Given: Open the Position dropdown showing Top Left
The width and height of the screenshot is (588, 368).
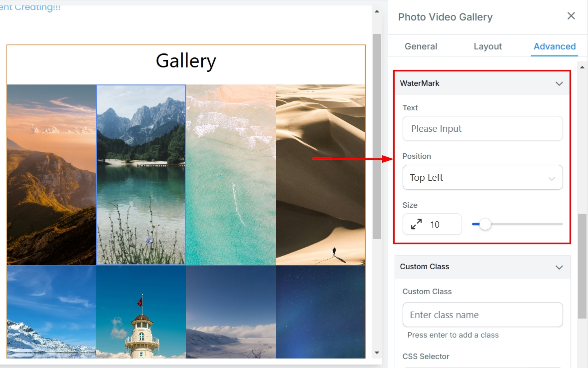Looking at the screenshot, I should coord(482,178).
